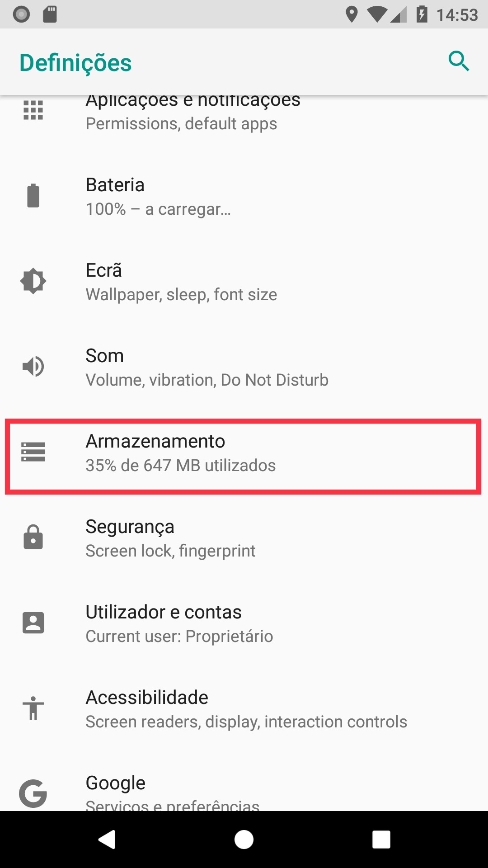Open Acessibilidade settings
This screenshot has width=488, height=868.
[244, 709]
